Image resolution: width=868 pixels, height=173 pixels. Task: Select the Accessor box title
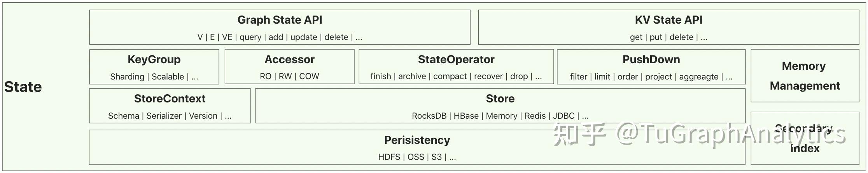[x=289, y=59]
